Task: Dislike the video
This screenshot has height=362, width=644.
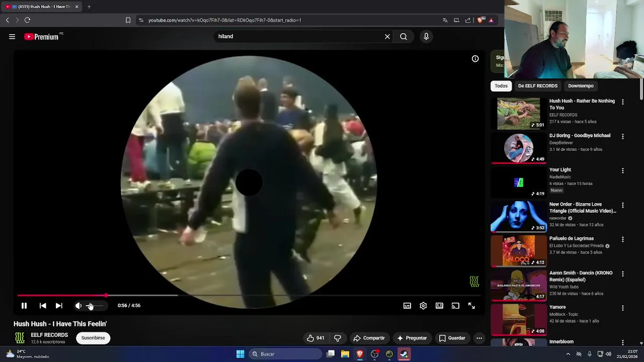Action: point(338,338)
